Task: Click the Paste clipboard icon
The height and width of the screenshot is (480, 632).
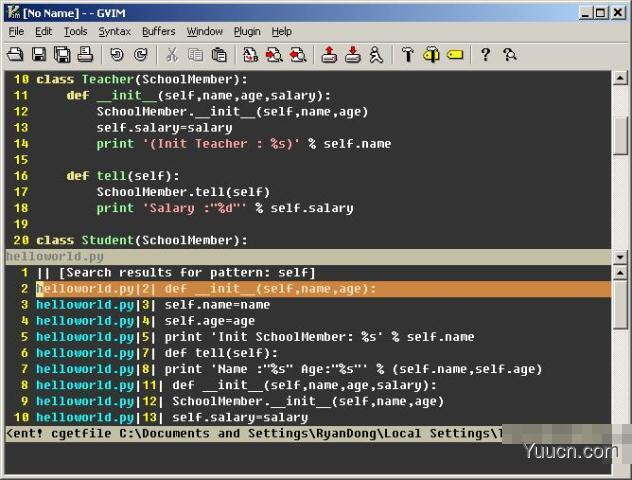Action: point(219,54)
